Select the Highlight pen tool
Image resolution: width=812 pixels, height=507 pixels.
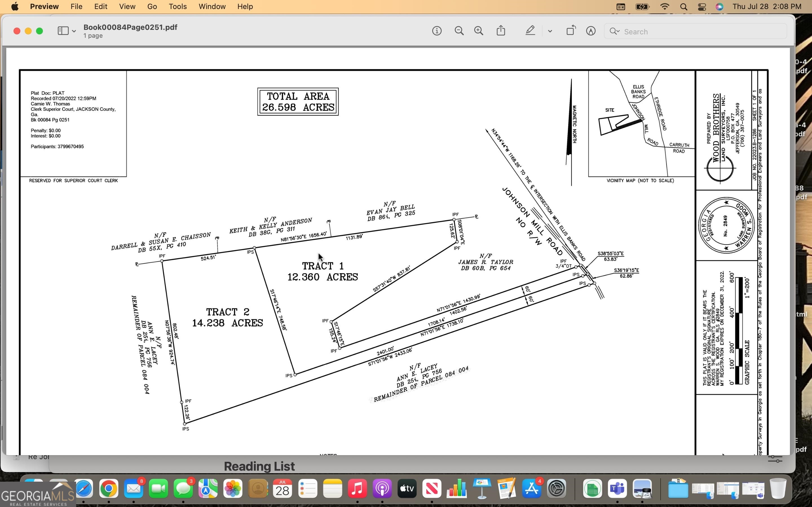[530, 31]
